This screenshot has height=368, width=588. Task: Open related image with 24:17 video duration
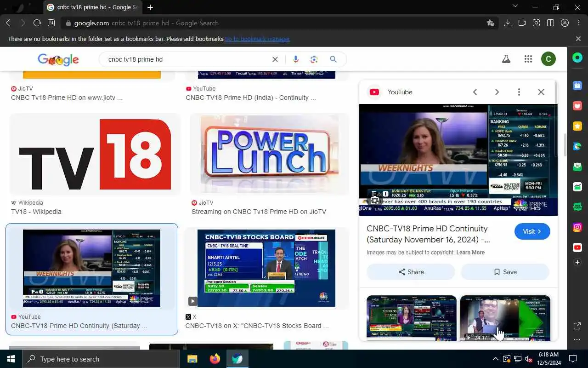pyautogui.click(x=505, y=318)
